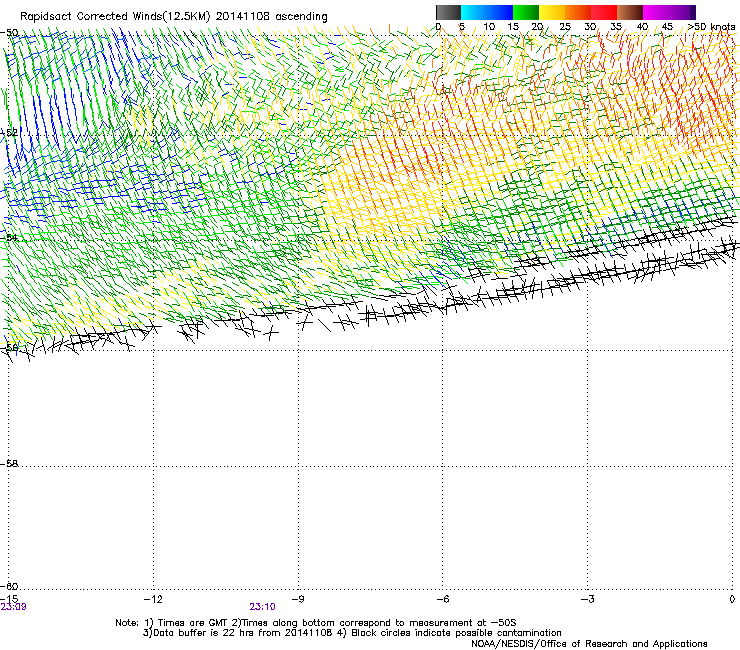The height and width of the screenshot is (650, 740).
Task: Click the latitude label '-52'
Action: pyautogui.click(x=9, y=132)
